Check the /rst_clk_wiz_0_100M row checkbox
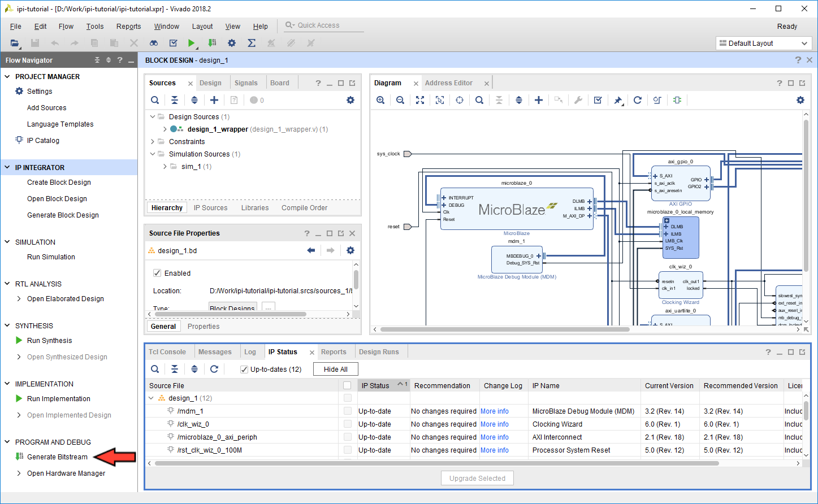The height and width of the screenshot is (504, 818). [x=348, y=450]
